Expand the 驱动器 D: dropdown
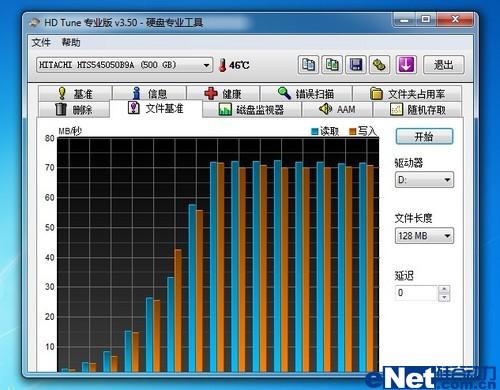This screenshot has height=390, width=500. pos(424,180)
